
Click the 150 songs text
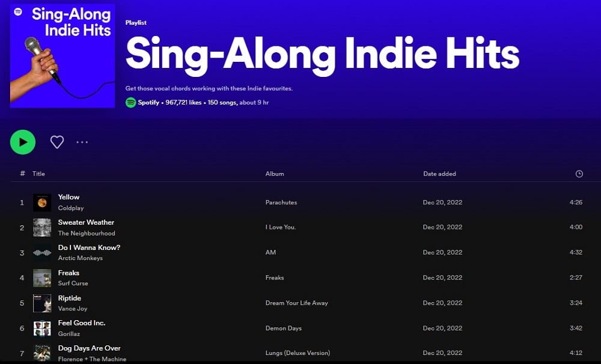click(x=222, y=102)
